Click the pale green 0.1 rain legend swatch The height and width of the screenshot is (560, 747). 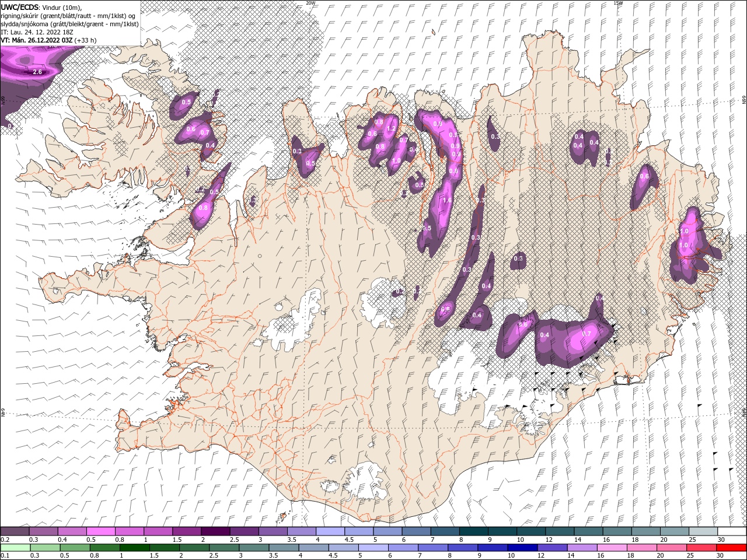[15, 548]
